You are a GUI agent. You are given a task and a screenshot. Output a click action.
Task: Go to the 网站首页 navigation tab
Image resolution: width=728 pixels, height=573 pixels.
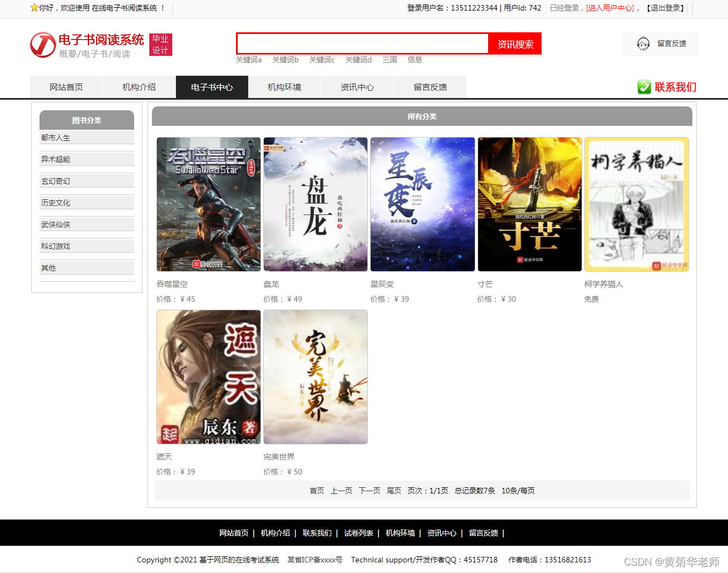pos(66,87)
